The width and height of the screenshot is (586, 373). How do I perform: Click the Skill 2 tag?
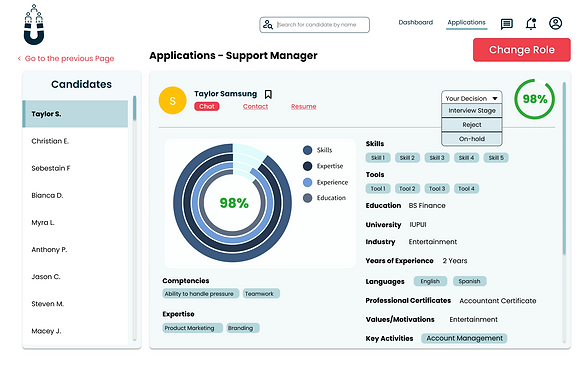[407, 158]
